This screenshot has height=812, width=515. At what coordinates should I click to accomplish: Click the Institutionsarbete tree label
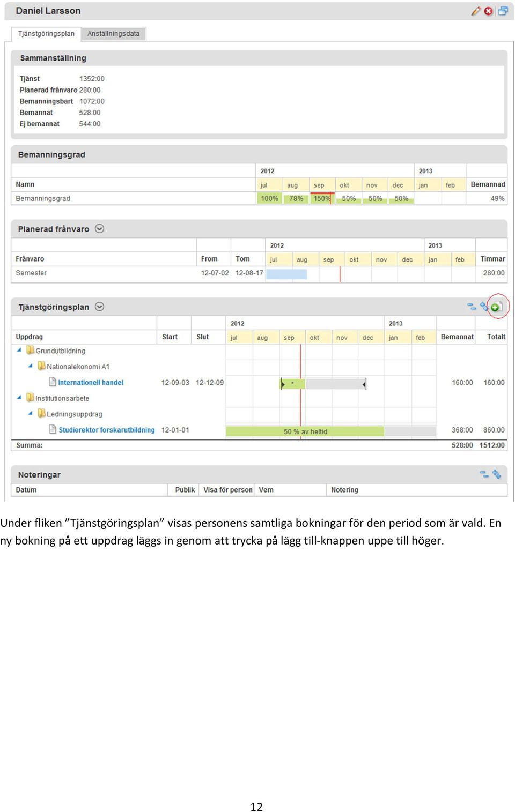click(x=62, y=398)
